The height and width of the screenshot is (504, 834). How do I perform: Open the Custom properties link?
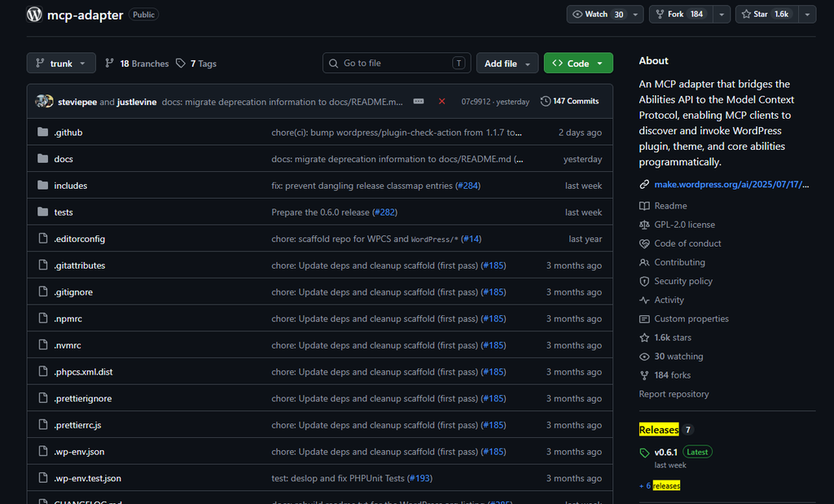point(691,318)
